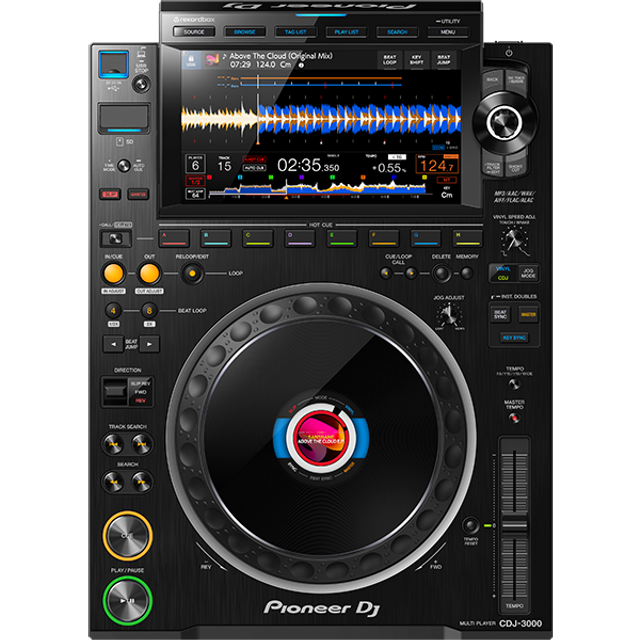Enable BEAT SYNC
The width and height of the screenshot is (640, 640).
point(500,315)
